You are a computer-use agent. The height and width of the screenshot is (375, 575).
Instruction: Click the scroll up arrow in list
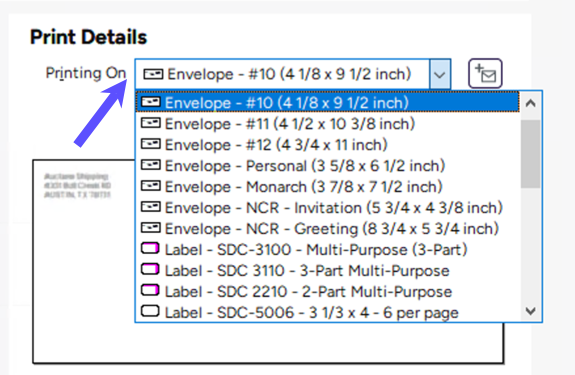click(531, 103)
